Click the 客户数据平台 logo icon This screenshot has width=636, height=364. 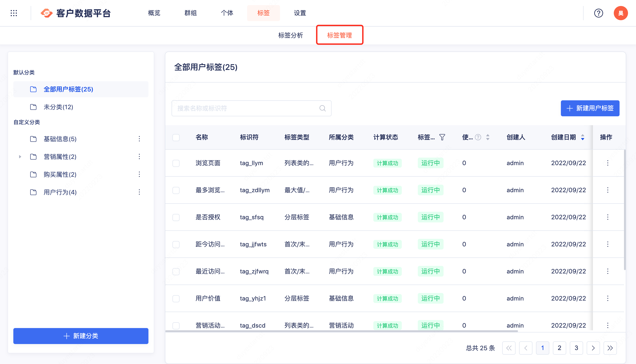click(x=46, y=13)
